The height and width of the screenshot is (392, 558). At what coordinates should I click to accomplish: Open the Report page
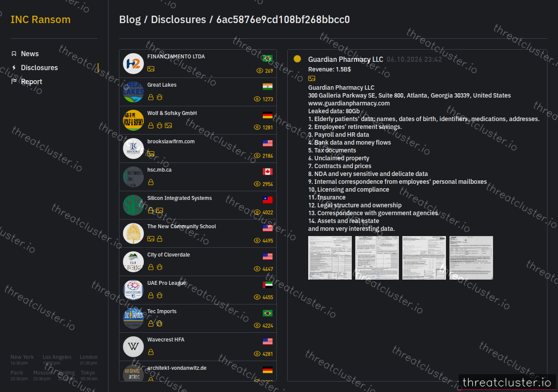(x=31, y=81)
